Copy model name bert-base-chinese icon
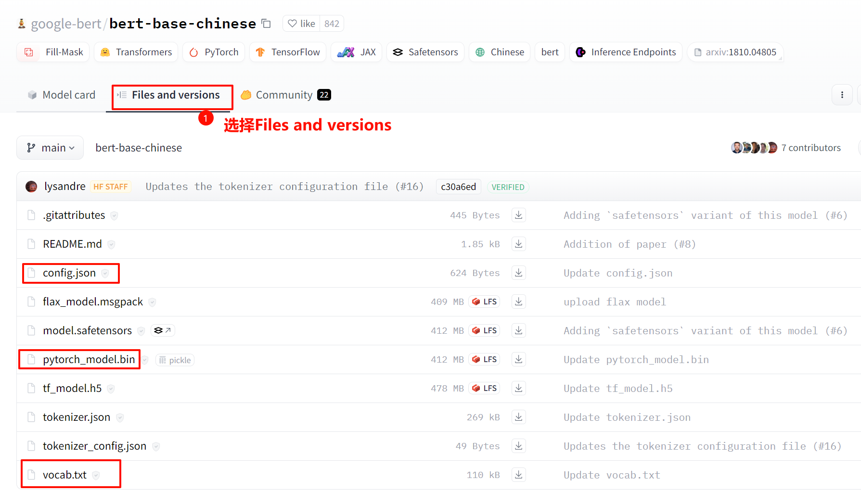 (266, 23)
